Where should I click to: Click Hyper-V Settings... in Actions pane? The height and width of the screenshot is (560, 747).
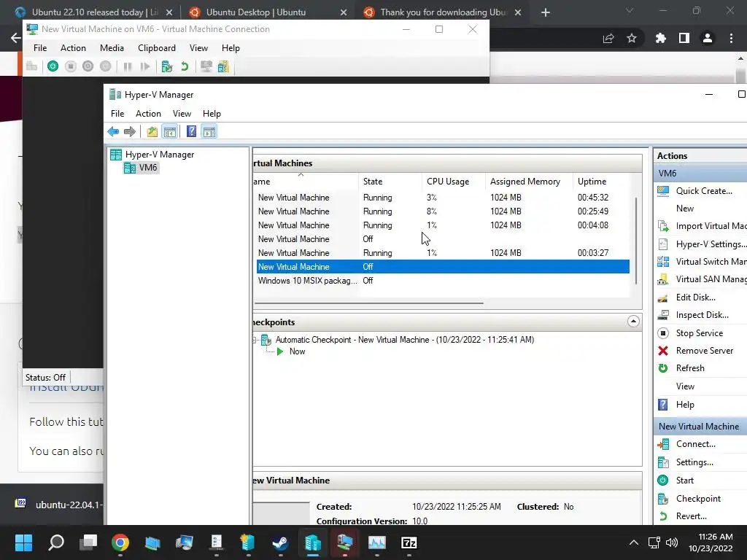(711, 244)
